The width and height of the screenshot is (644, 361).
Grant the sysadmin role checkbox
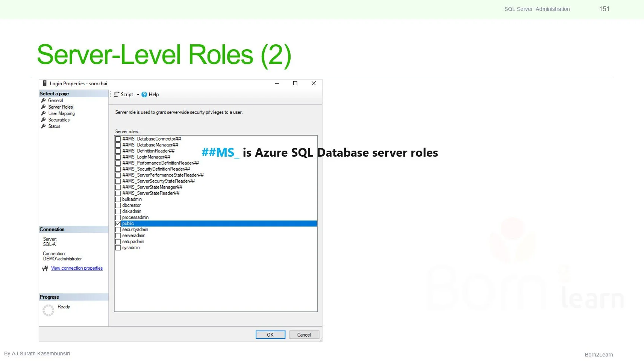click(118, 248)
